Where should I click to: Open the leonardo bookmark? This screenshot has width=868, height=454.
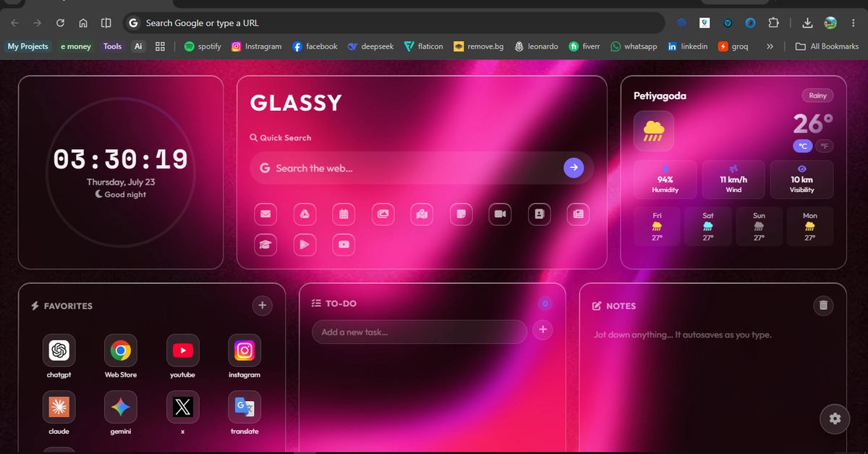tap(536, 46)
